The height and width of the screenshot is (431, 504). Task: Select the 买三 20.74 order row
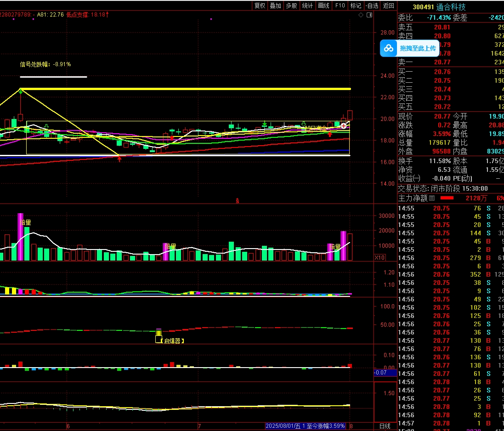pyautogui.click(x=451, y=89)
